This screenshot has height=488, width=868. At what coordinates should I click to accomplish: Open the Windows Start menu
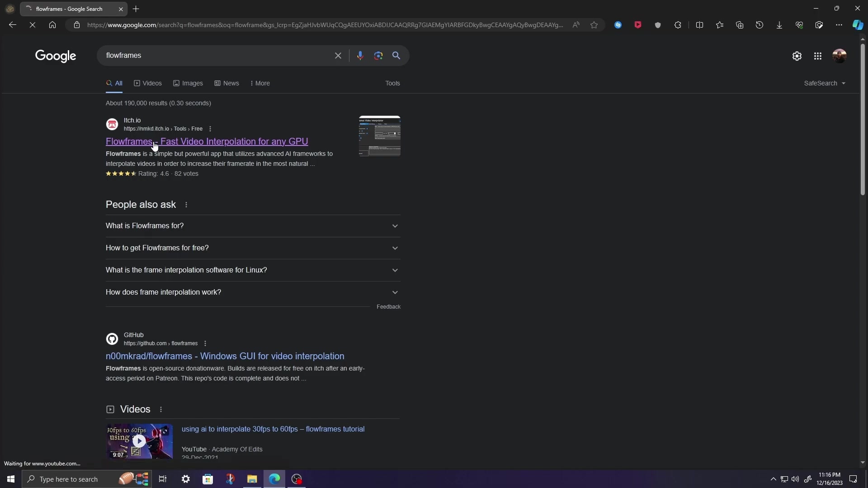11,479
